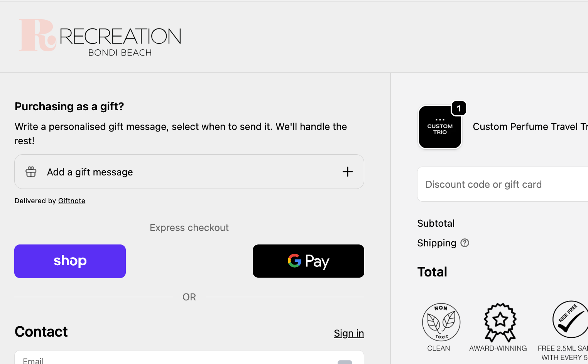
Task: Show shipping info via the question mark icon
Action: (465, 243)
